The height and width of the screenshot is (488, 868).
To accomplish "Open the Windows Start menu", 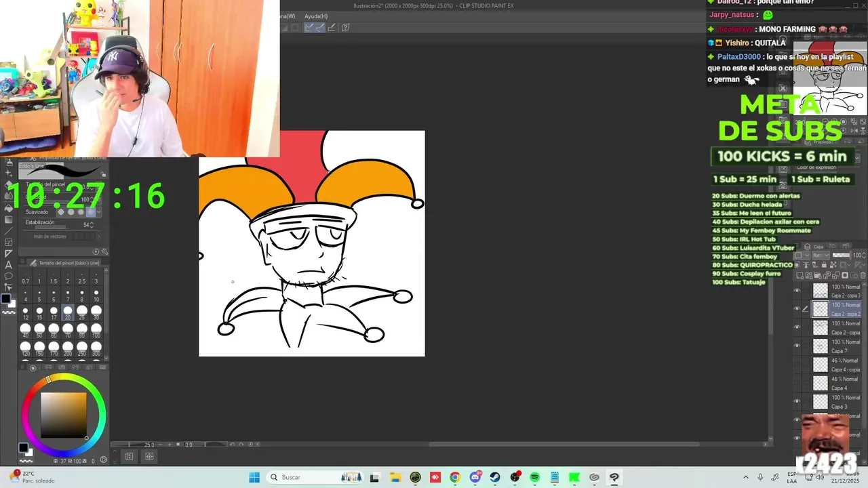I will pyautogui.click(x=254, y=477).
